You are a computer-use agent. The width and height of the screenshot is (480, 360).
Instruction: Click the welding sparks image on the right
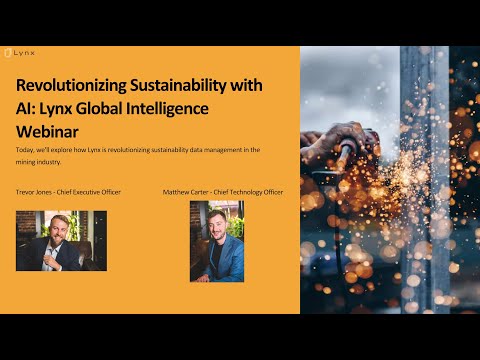pos(390,180)
